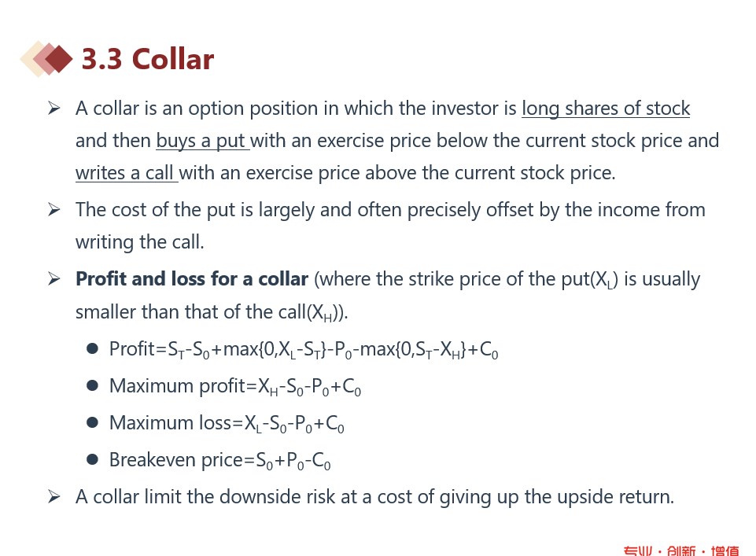Click the arrow bullet before "Profit and loss for a collar"

(x=53, y=278)
